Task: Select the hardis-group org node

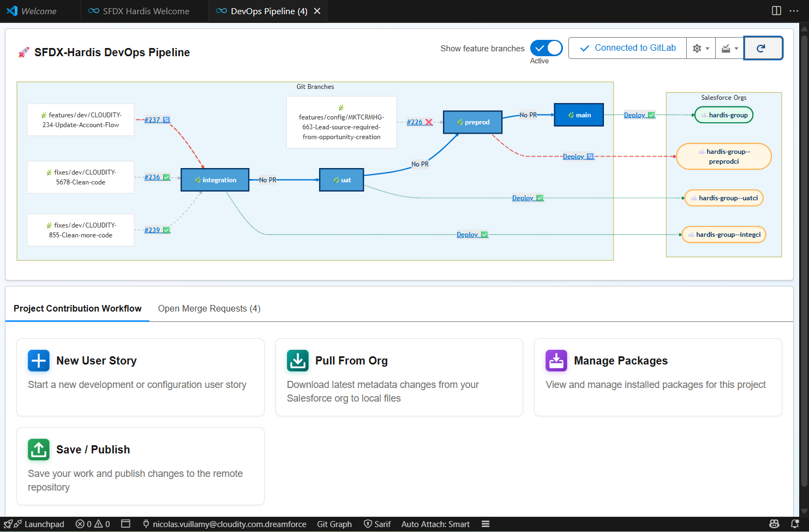Action: pyautogui.click(x=723, y=115)
